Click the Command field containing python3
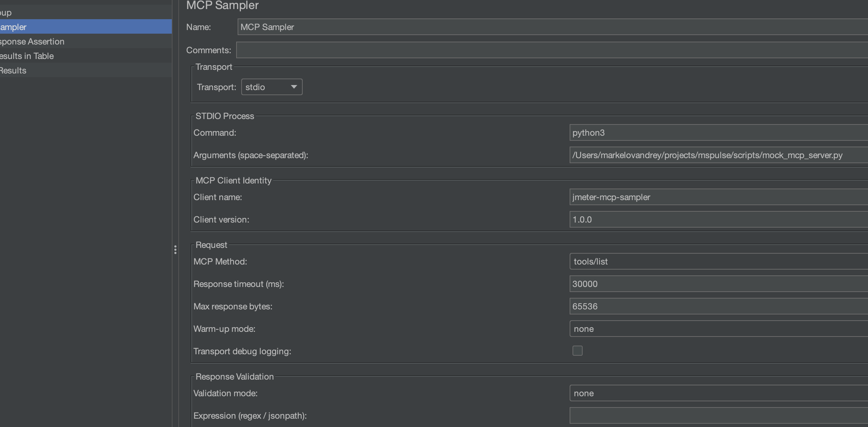Image resolution: width=868 pixels, height=427 pixels. coord(718,133)
